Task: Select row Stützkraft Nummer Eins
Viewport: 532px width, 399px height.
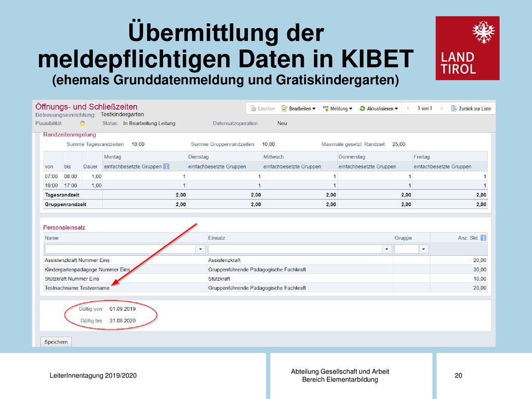Action: point(265,278)
